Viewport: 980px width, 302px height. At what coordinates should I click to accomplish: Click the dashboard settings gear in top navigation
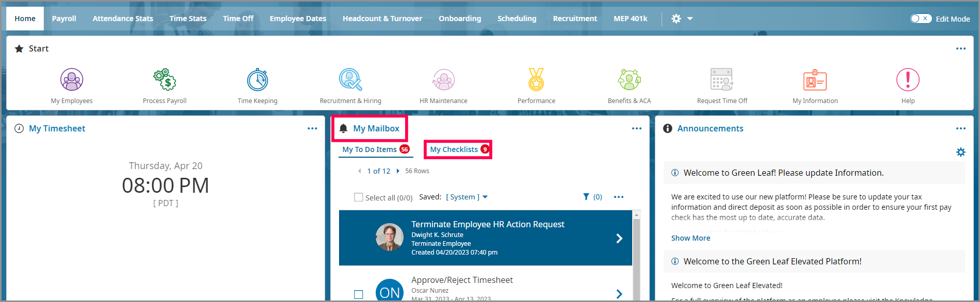(x=676, y=19)
